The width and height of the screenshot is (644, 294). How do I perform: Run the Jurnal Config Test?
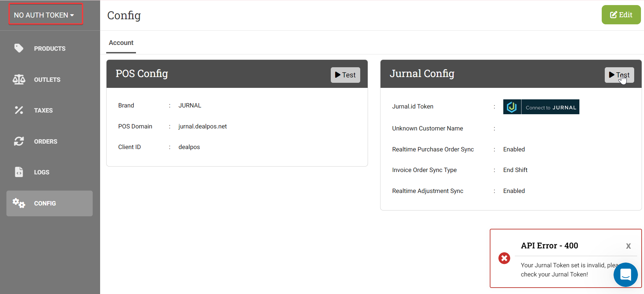619,75
